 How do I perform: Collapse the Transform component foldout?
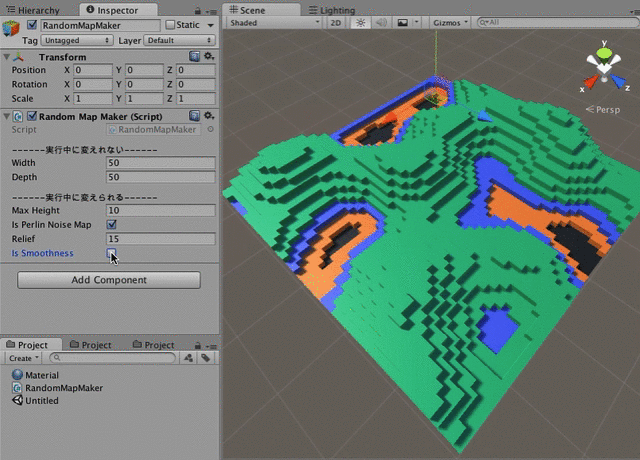(6, 57)
